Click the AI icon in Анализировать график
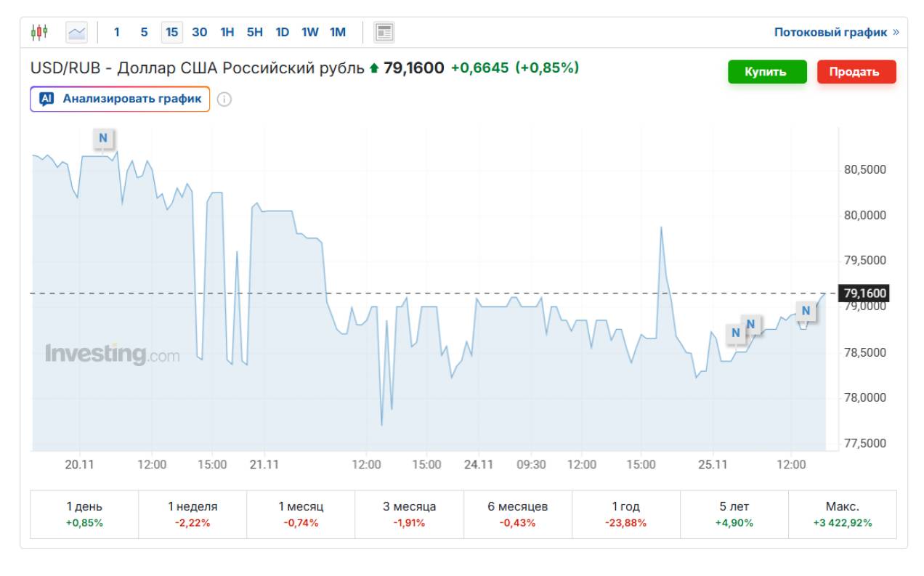This screenshot has height=576, width=924. click(x=47, y=99)
